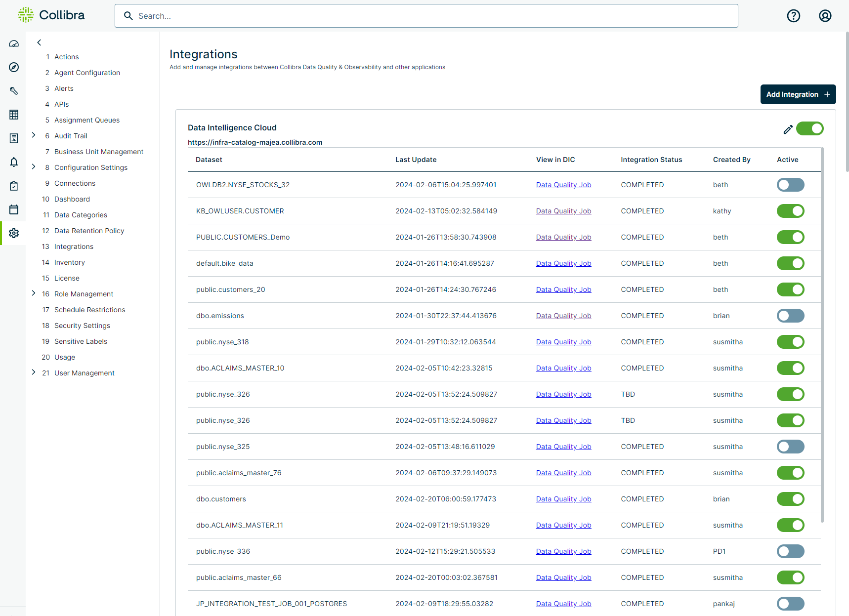The height and width of the screenshot is (616, 849).
Task: Disable the KB_OWLUSER.CUSTOMER active toggle
Action: click(x=790, y=211)
